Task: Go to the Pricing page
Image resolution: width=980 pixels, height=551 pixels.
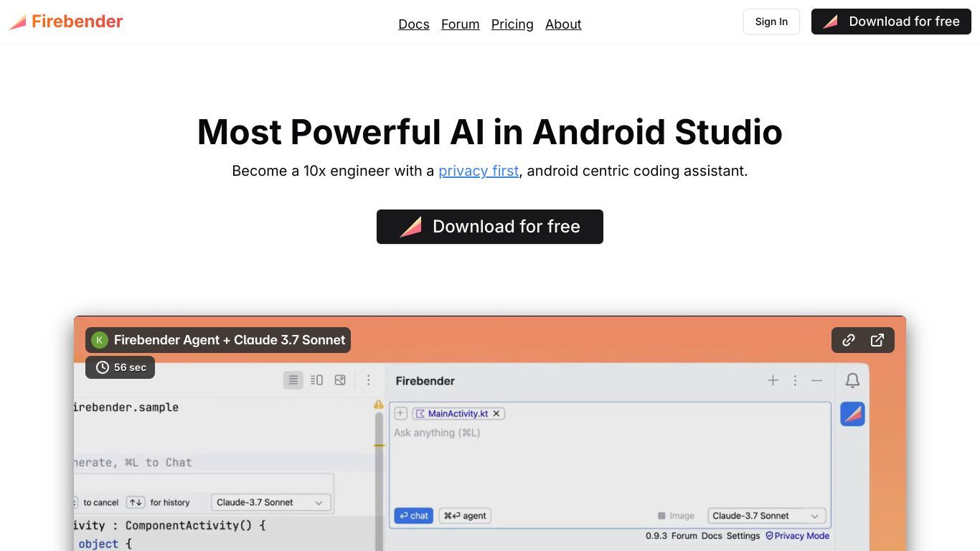Action: (512, 24)
